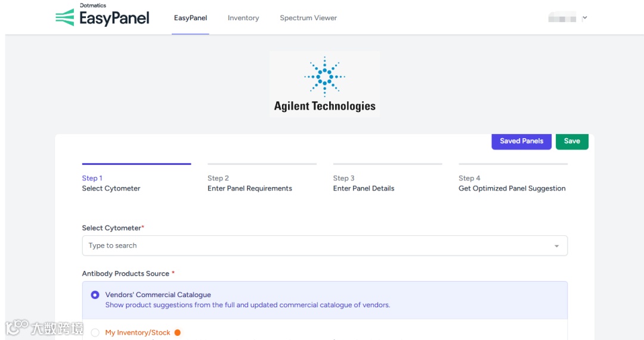Select Vendors' Commercial Catalogue radio option
Screen dimensions: 644x340
click(x=95, y=295)
